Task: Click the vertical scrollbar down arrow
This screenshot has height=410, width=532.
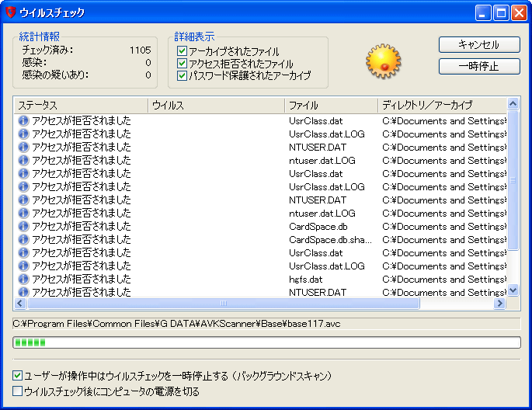Action: click(513, 290)
